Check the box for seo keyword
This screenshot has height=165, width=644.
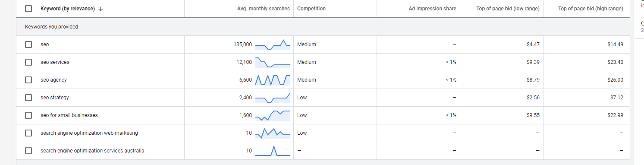pyautogui.click(x=28, y=44)
